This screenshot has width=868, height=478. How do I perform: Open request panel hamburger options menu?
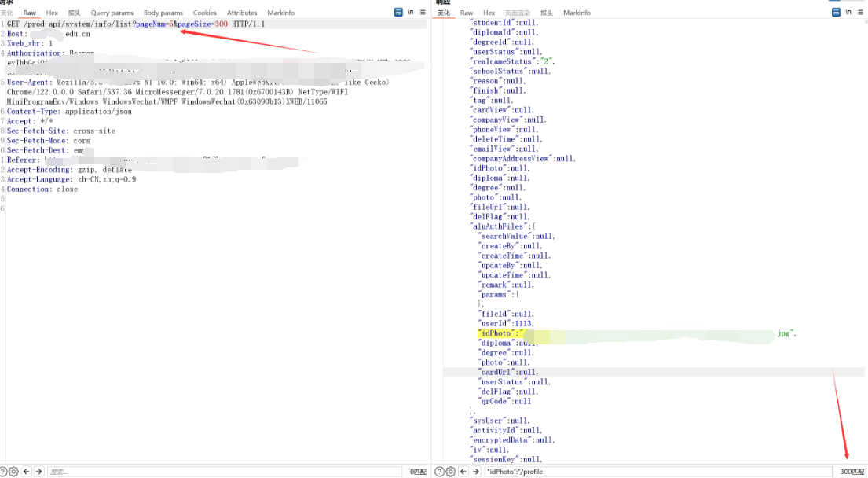tap(423, 13)
